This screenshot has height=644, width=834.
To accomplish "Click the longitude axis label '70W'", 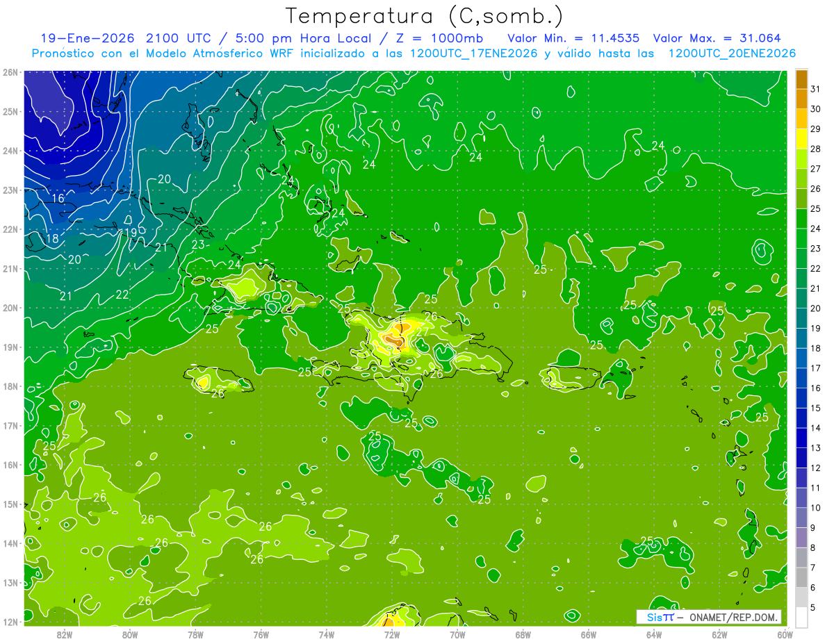I will tap(457, 634).
